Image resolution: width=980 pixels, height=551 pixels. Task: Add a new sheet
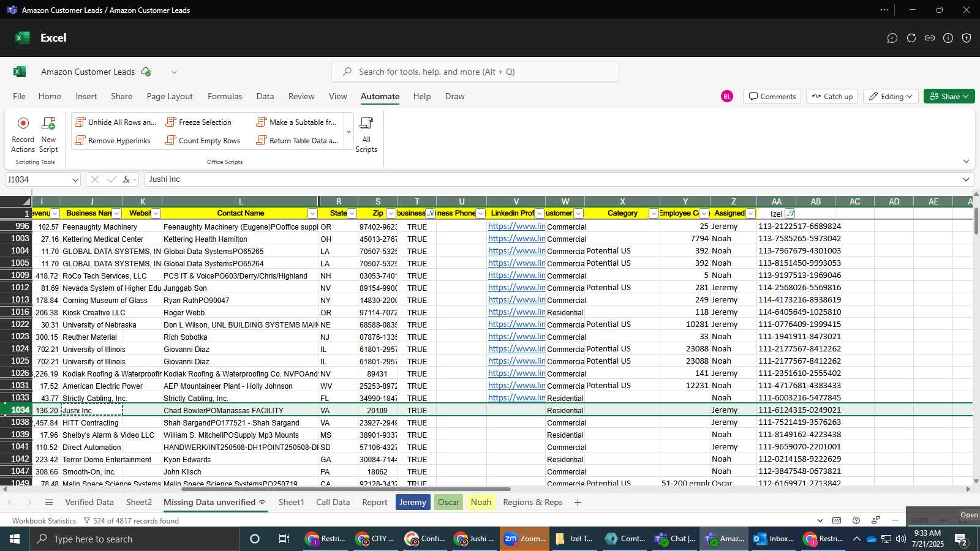578,502
